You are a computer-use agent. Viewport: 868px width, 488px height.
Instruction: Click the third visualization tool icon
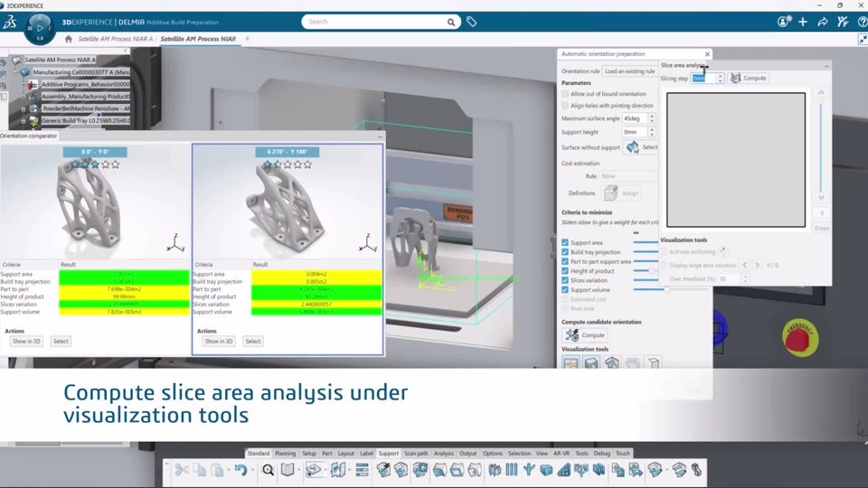(x=612, y=363)
